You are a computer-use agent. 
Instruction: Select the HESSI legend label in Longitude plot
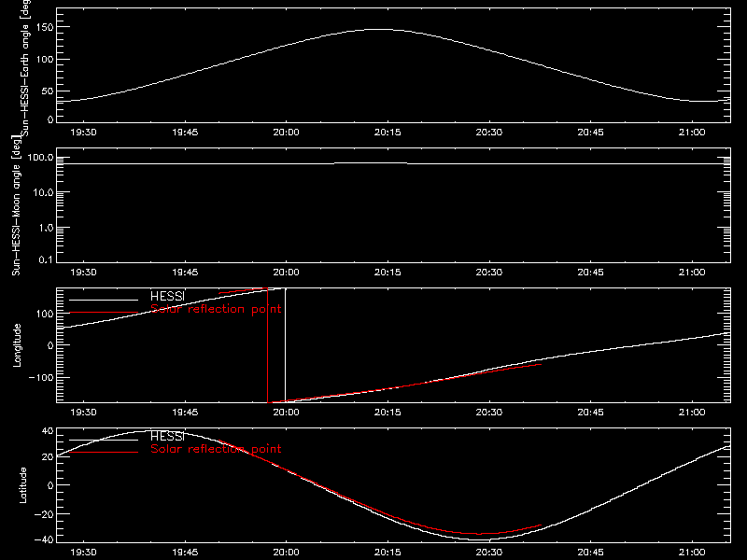pyautogui.click(x=167, y=296)
